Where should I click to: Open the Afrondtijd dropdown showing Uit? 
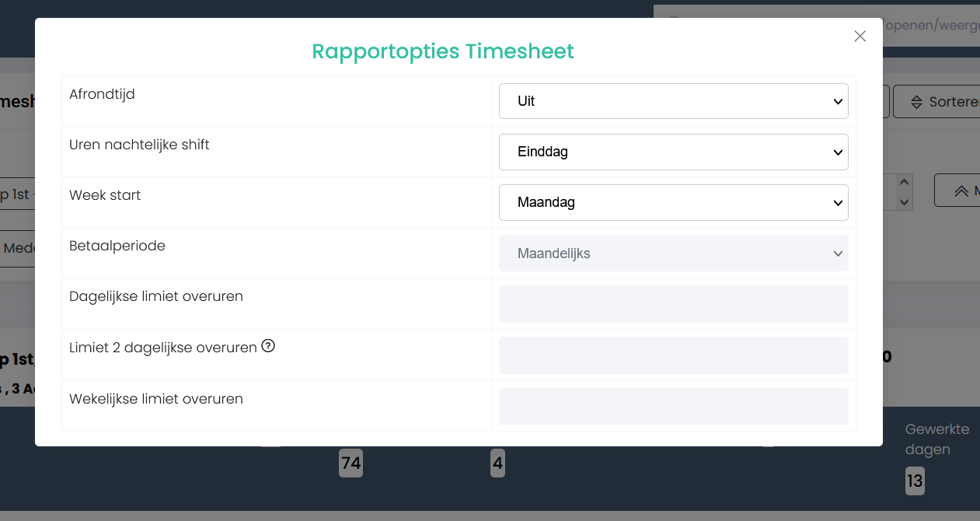coord(673,101)
